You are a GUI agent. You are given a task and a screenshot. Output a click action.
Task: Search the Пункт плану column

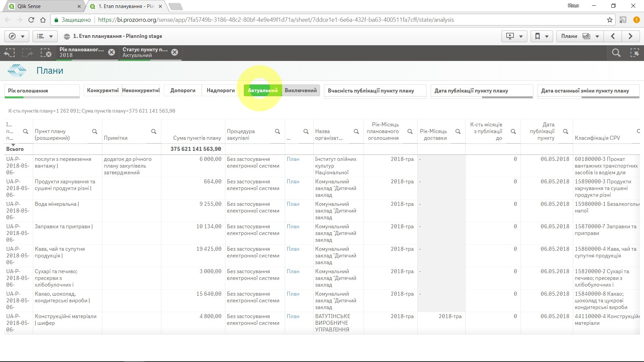(x=95, y=131)
